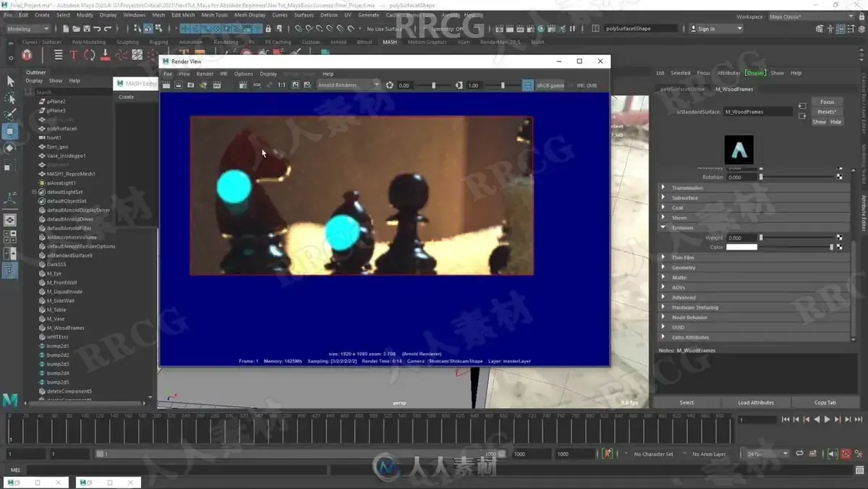
Task: Expand the Subsurface section
Action: (x=754, y=197)
